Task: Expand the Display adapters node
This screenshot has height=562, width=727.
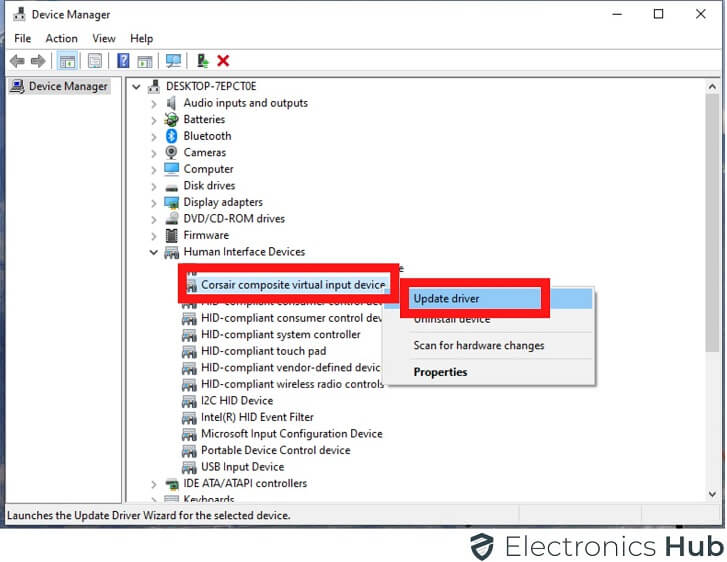Action: (153, 202)
